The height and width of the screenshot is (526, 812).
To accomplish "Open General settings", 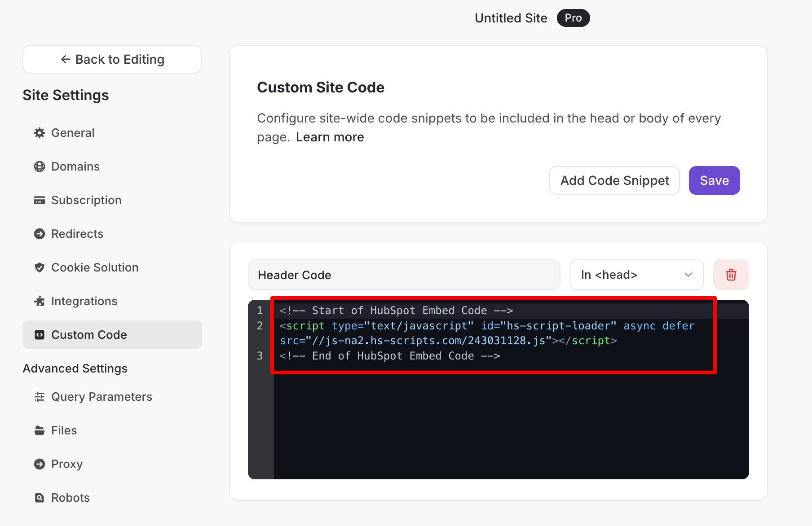I will coord(112,133).
